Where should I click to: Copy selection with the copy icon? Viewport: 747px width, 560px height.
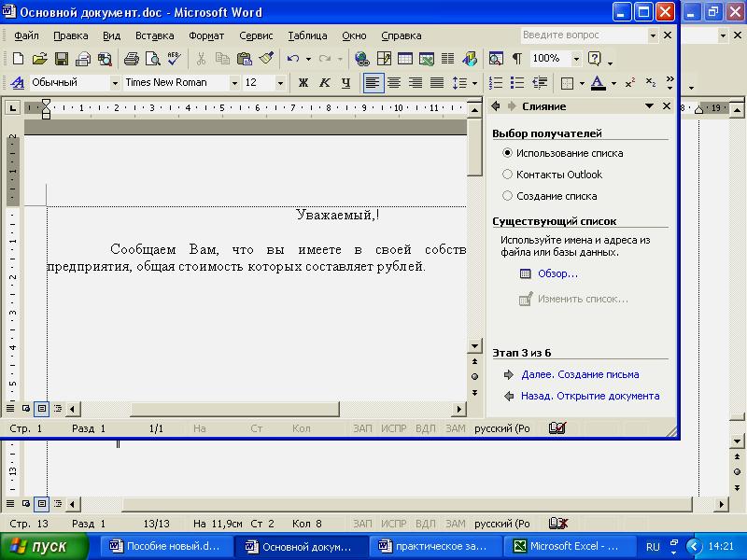(x=222, y=59)
